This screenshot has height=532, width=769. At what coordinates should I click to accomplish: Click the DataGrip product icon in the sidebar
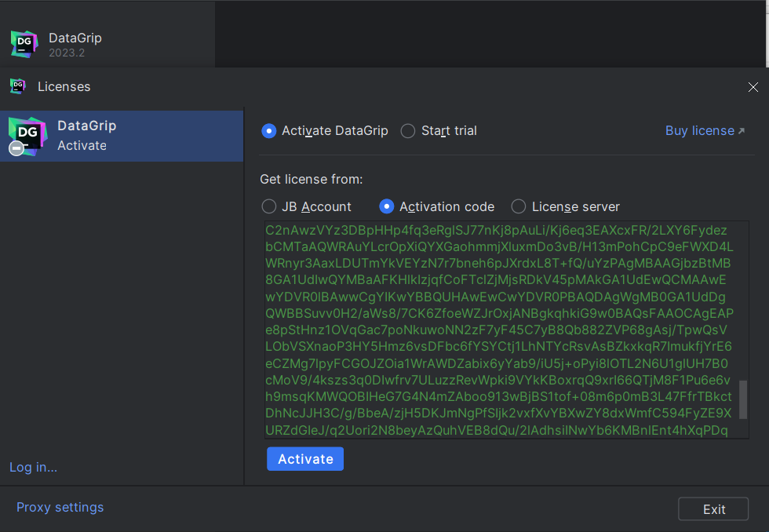click(27, 136)
